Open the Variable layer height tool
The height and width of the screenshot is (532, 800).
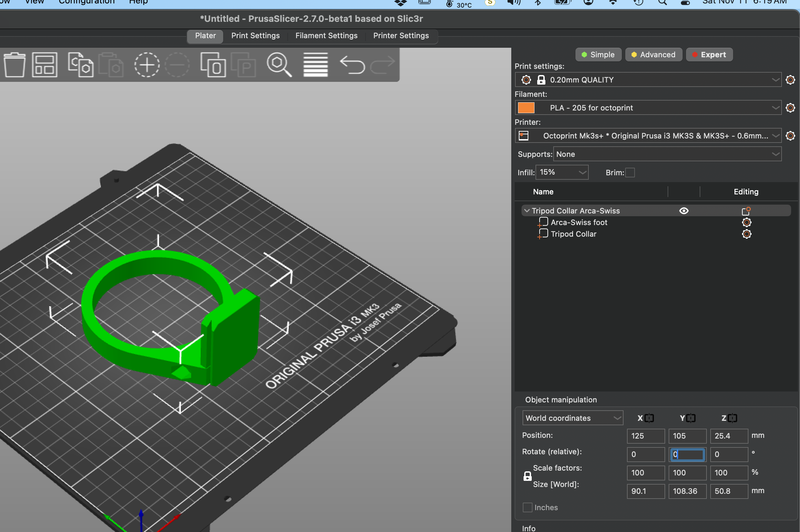[x=315, y=65]
